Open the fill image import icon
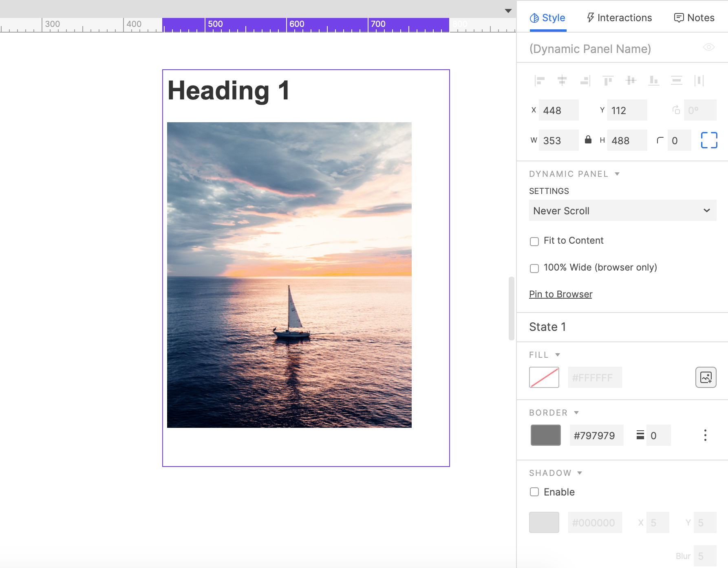 pyautogui.click(x=706, y=377)
